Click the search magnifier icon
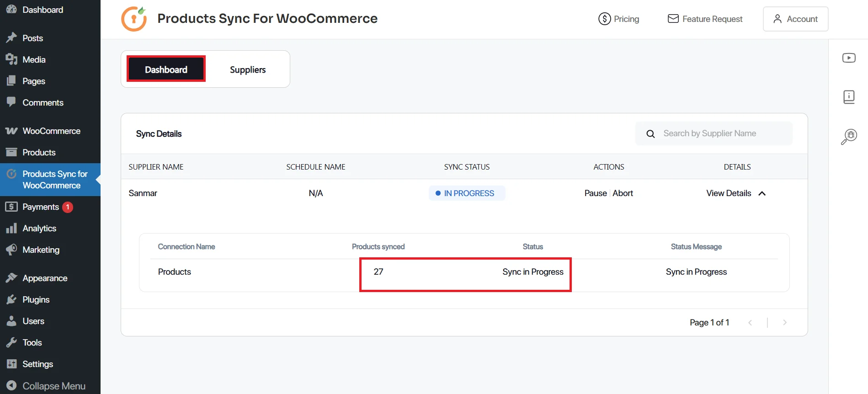Viewport: 868px width, 394px height. (x=650, y=134)
